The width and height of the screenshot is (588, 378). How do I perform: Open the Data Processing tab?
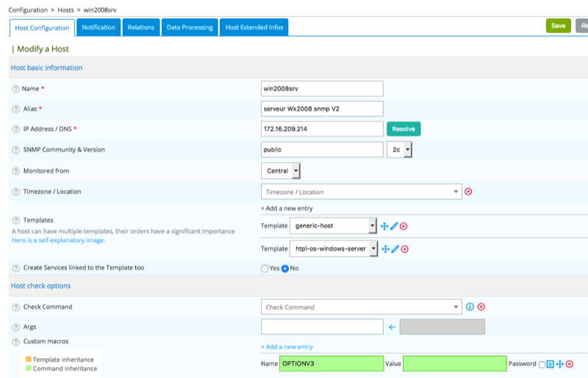[189, 27]
